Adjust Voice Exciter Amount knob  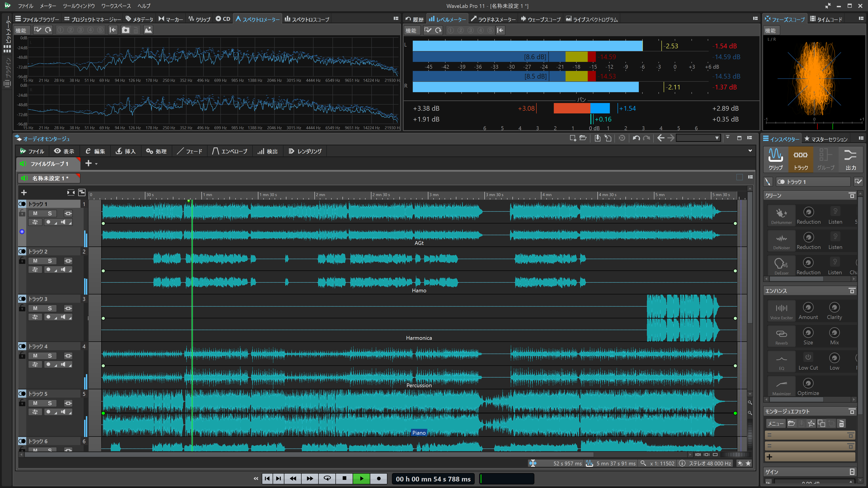coord(808,307)
